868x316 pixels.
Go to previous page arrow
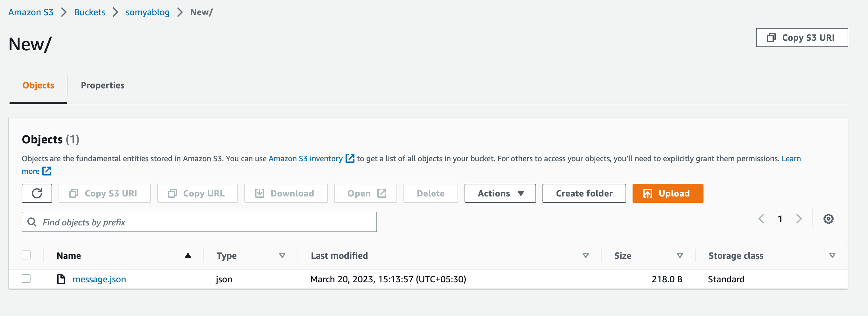click(761, 219)
